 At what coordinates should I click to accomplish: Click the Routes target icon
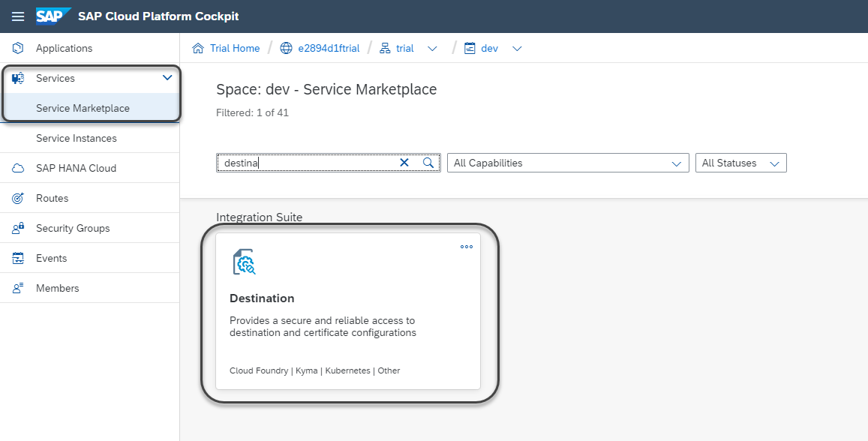(18, 198)
